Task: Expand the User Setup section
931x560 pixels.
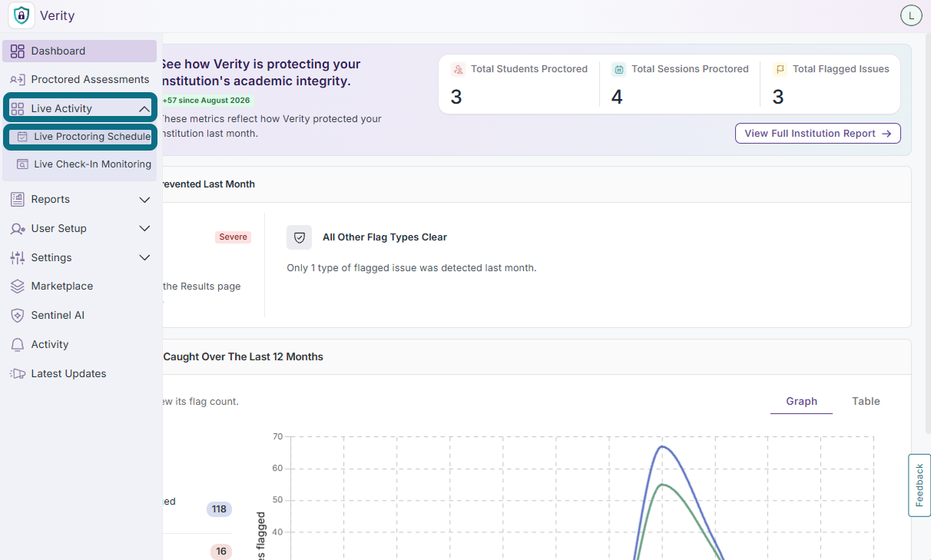Action: click(x=80, y=229)
